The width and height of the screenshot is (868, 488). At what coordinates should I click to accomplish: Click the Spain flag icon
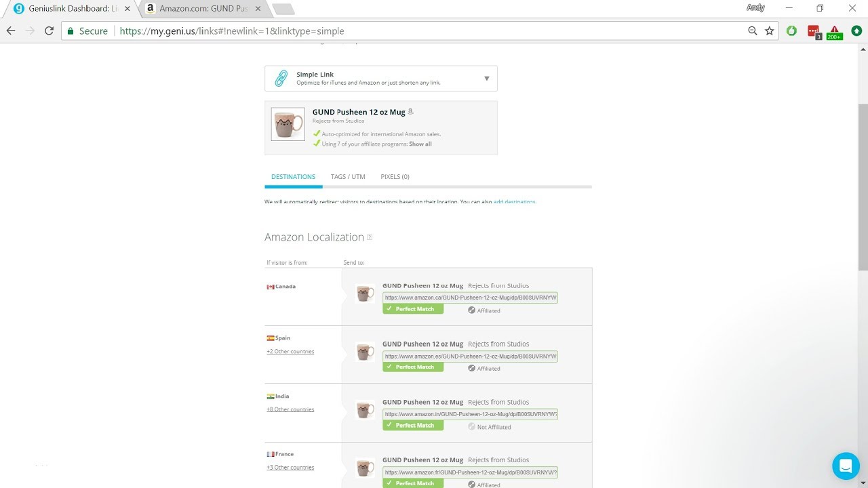tap(270, 338)
